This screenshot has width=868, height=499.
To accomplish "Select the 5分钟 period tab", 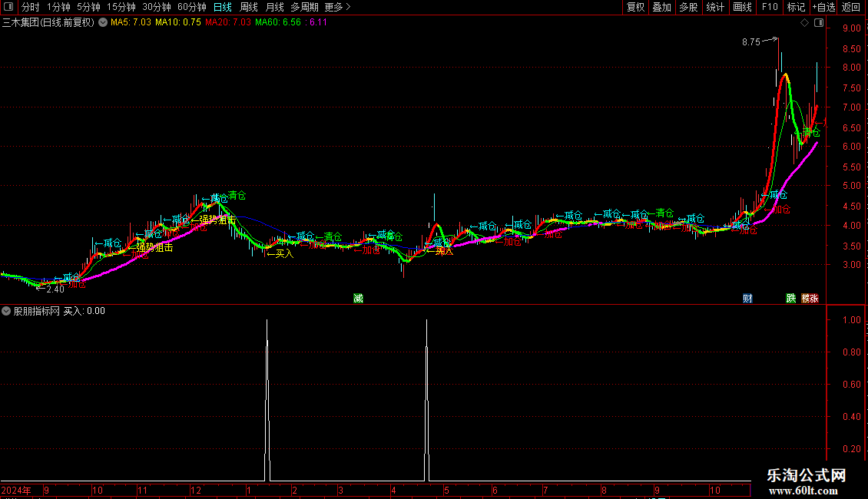I will tap(88, 7).
